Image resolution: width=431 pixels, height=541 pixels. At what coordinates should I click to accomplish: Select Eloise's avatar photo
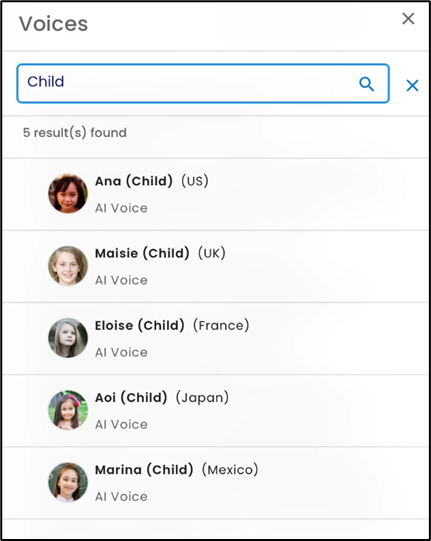68,338
